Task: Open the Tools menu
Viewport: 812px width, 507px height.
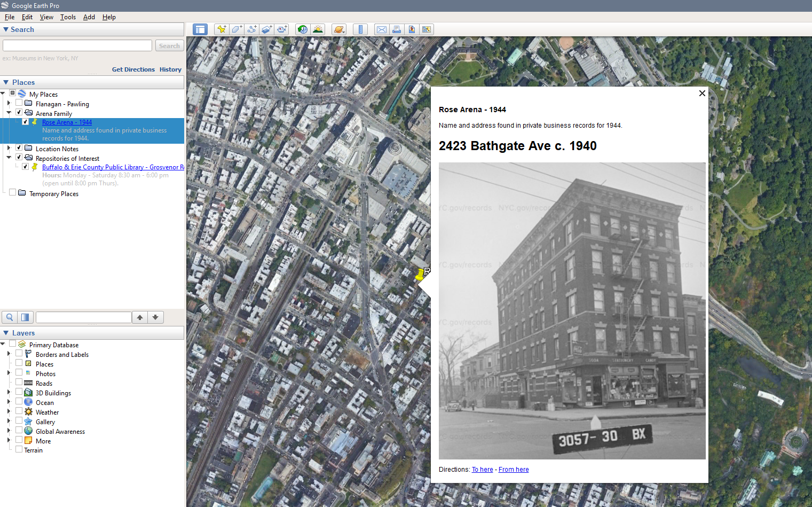Action: pyautogui.click(x=68, y=17)
